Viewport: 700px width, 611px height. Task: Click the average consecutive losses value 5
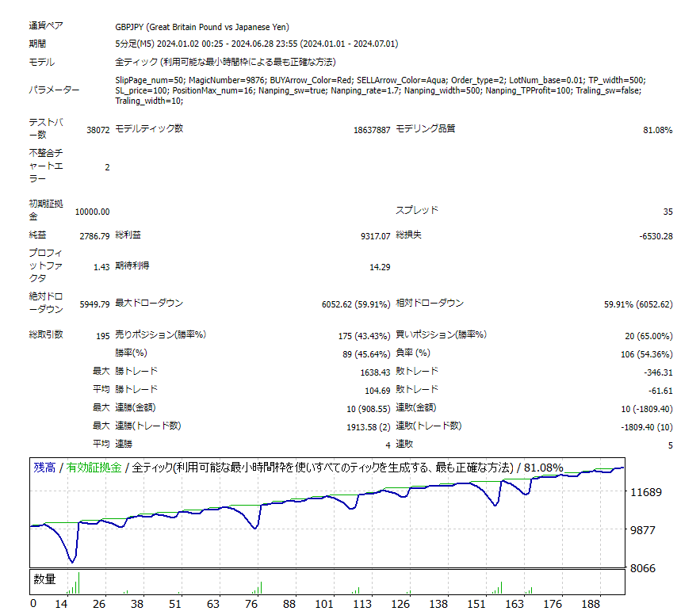670,445
